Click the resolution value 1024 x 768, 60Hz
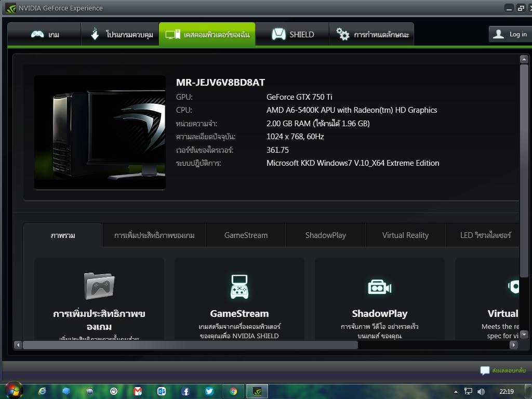532x399 pixels. point(295,137)
